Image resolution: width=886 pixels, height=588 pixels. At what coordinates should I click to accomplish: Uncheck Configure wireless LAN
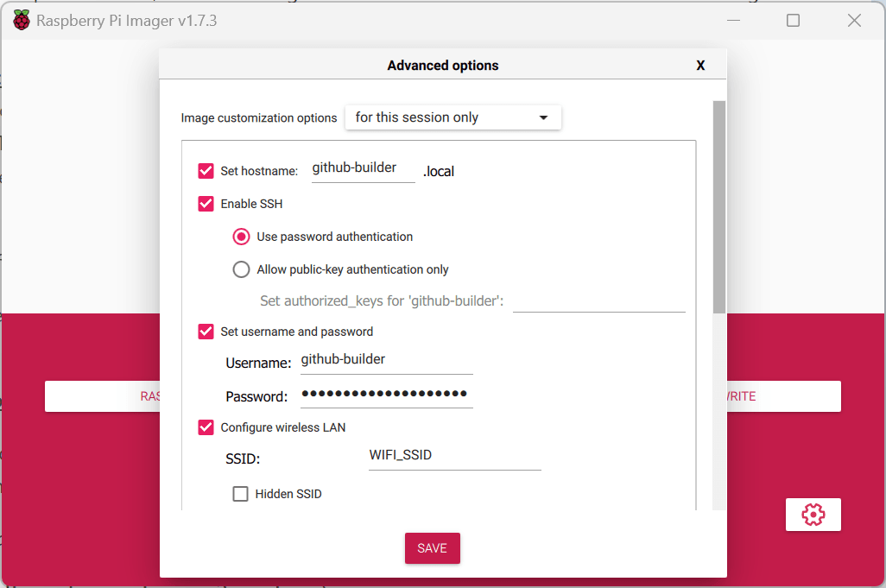[x=206, y=427]
